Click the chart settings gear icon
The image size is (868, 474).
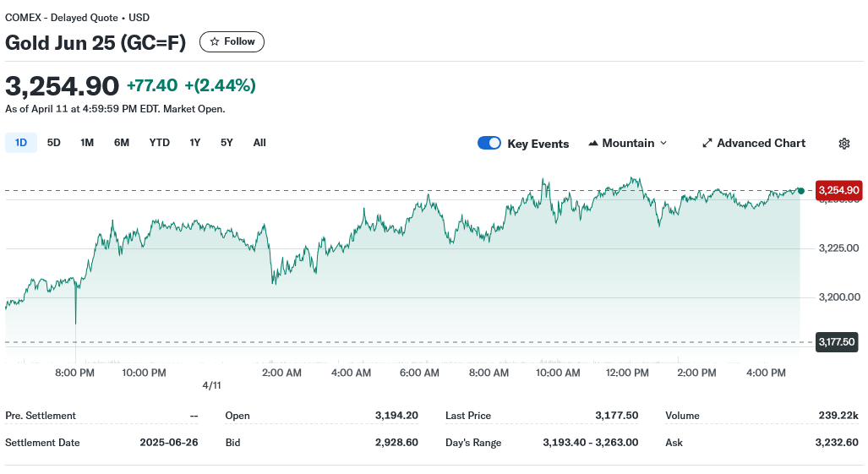pos(843,144)
